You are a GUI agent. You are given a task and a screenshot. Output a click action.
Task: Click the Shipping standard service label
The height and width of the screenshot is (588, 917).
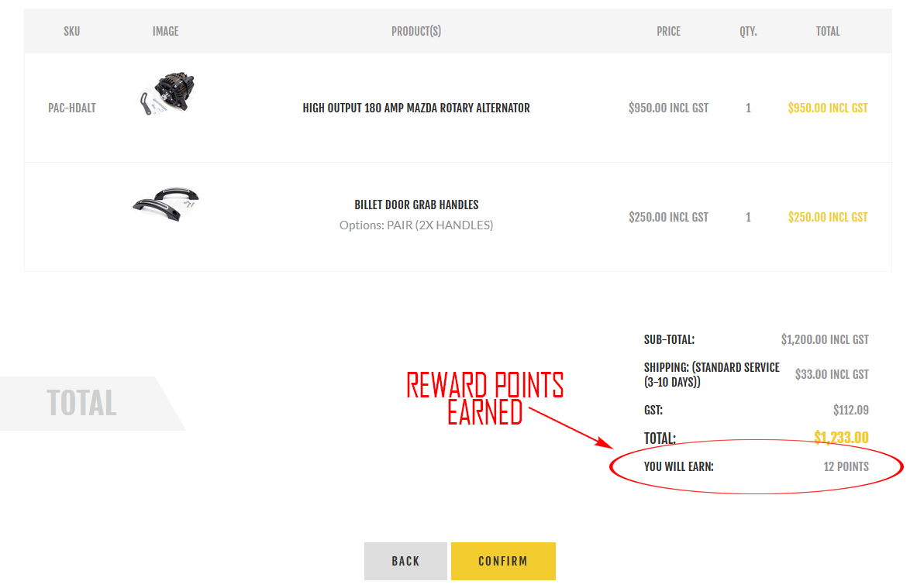pos(712,375)
